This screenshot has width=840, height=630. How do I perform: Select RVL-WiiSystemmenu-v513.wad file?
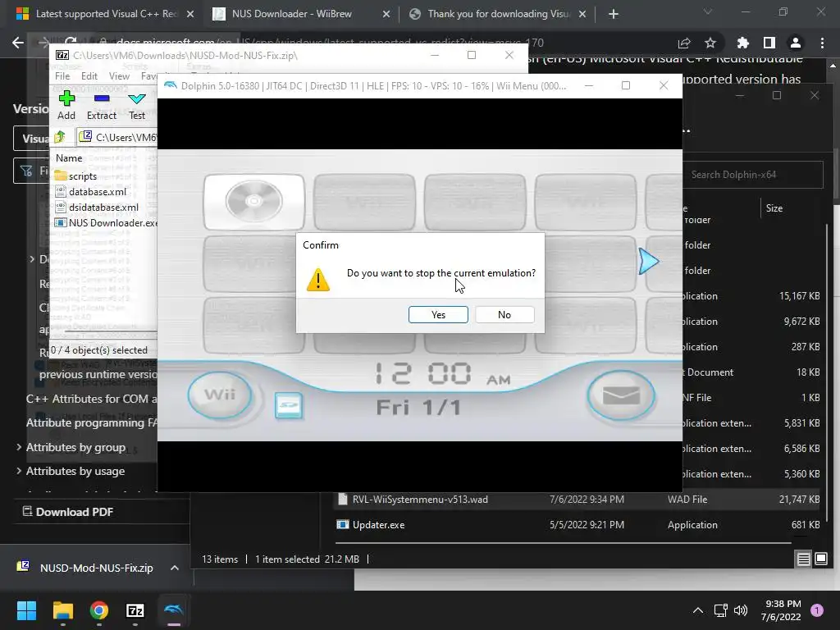577,500
